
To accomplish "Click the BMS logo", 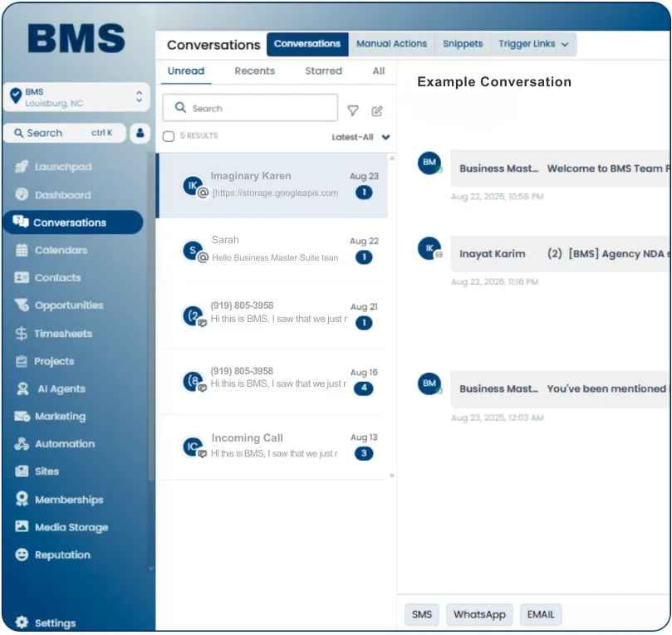I will [76, 38].
